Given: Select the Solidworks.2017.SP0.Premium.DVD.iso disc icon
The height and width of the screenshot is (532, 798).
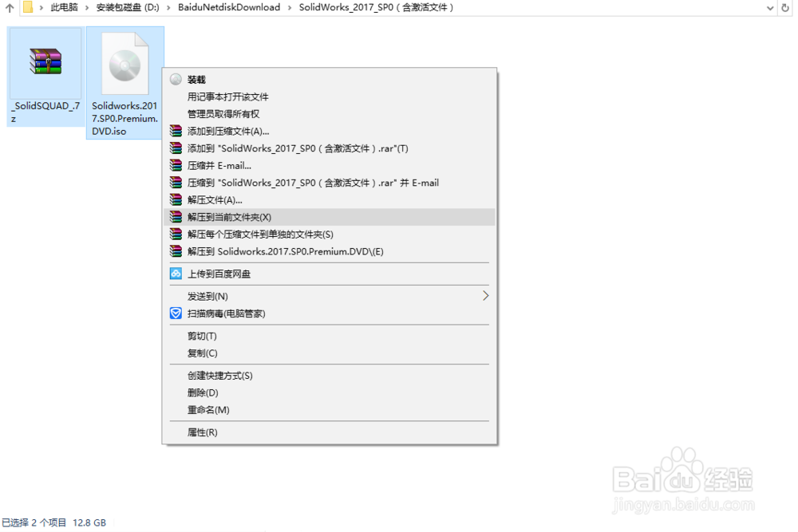Looking at the screenshot, I should click(125, 64).
